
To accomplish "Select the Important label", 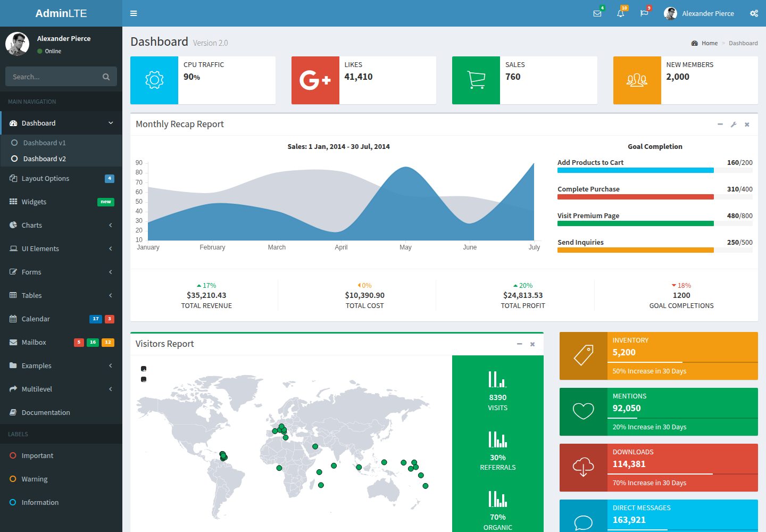I will [61, 455].
